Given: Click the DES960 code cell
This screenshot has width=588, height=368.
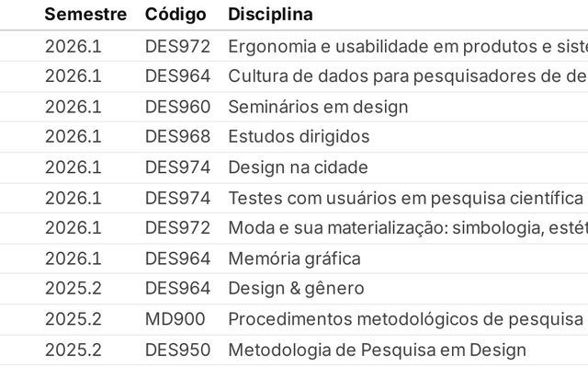Looking at the screenshot, I should 177,107.
